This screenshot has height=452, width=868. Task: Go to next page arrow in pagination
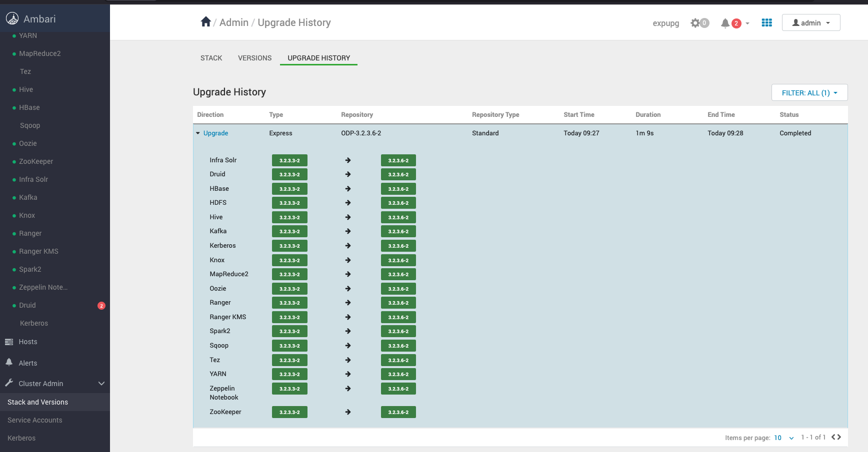(839, 437)
